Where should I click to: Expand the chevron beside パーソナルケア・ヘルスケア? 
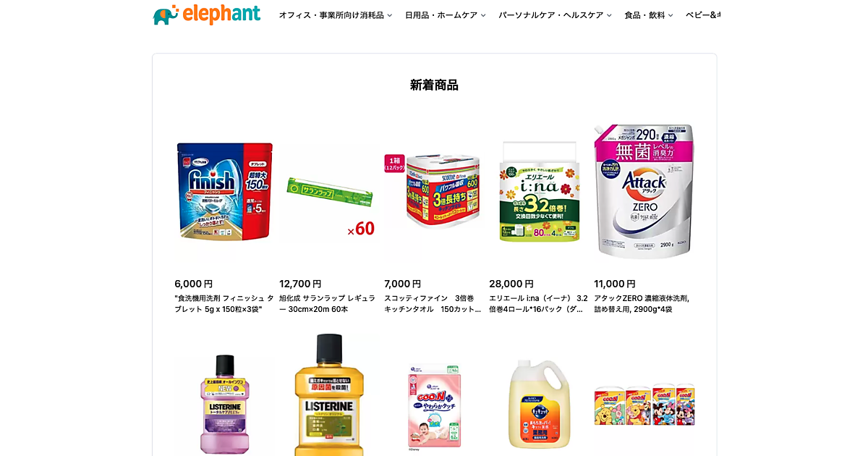608,15
